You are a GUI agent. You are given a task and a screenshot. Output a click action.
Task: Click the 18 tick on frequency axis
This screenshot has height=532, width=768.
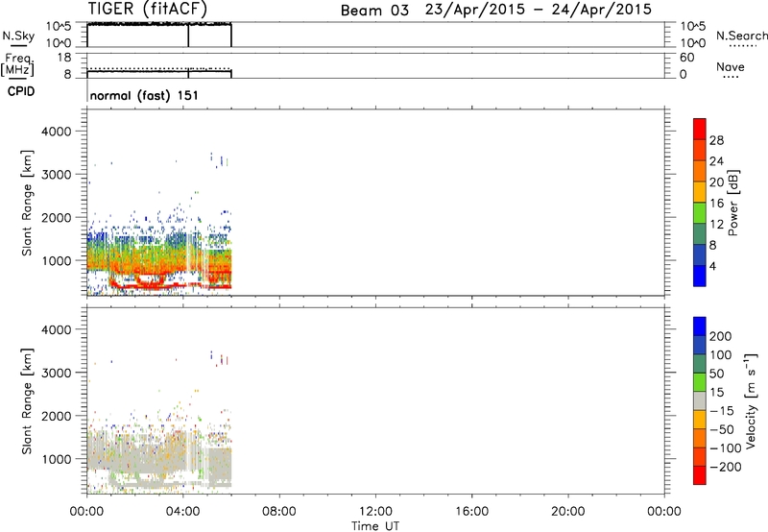pyautogui.click(x=64, y=58)
